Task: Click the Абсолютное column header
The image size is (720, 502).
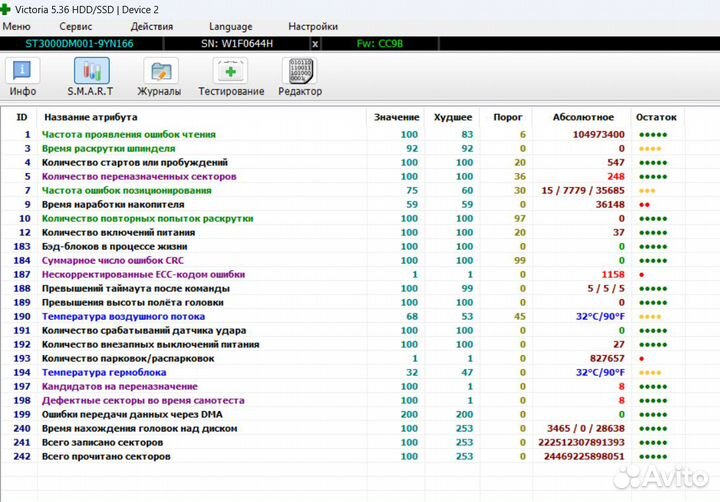Action: (x=583, y=117)
